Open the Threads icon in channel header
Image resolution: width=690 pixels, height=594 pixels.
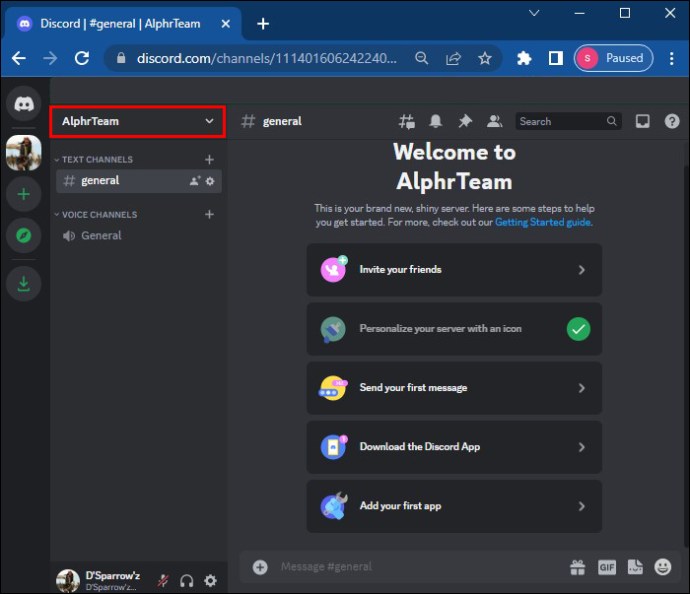(x=407, y=121)
